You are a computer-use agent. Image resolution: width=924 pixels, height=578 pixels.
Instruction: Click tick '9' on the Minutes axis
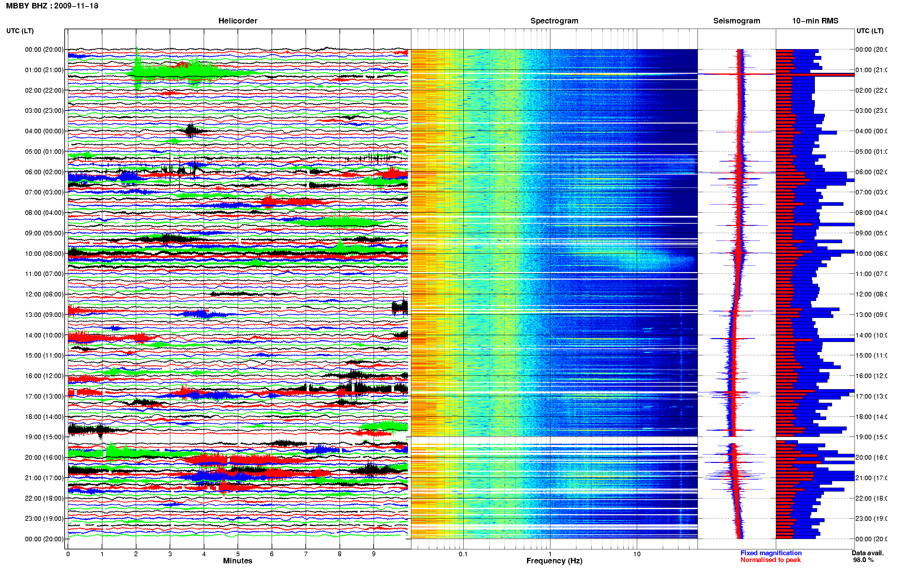pyautogui.click(x=374, y=554)
